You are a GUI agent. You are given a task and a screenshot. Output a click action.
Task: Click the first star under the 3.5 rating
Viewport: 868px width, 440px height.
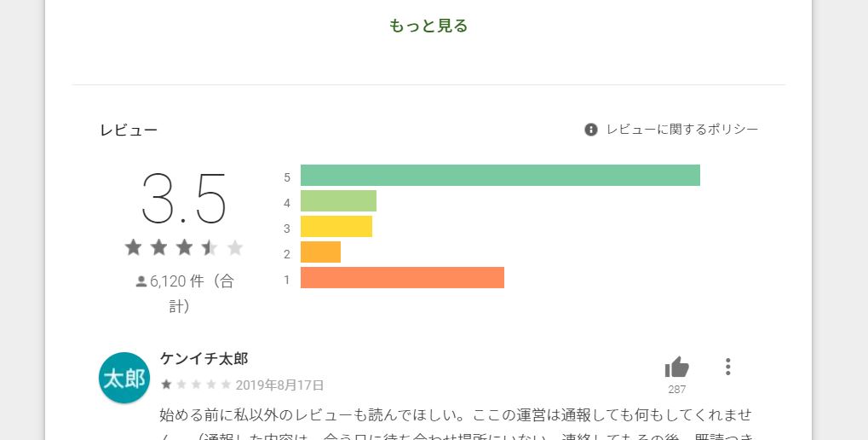tap(134, 247)
